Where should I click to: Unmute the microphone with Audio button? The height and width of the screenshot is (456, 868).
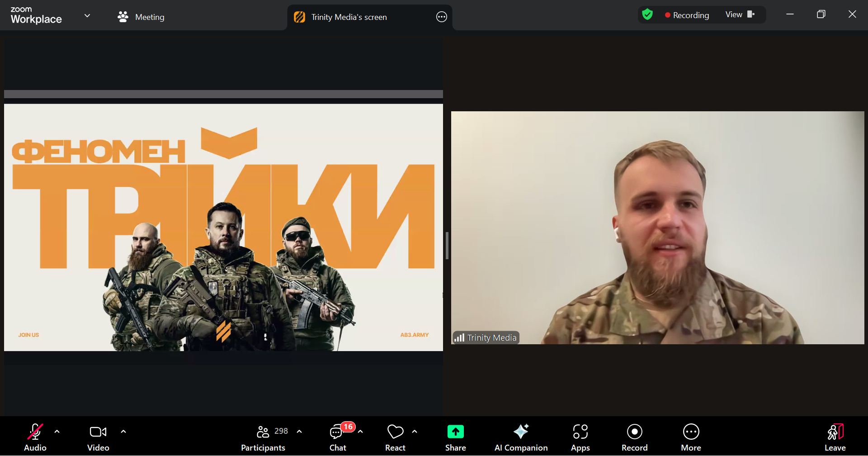[x=35, y=432]
